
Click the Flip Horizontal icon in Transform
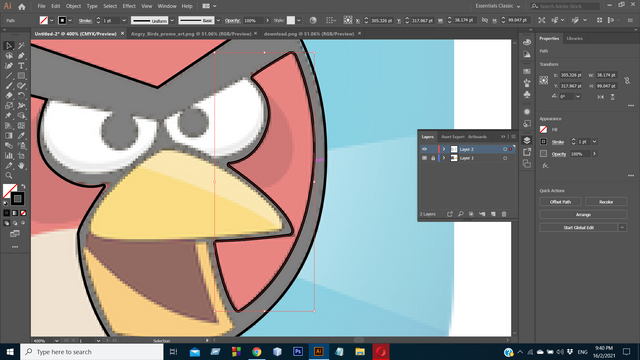click(x=600, y=97)
